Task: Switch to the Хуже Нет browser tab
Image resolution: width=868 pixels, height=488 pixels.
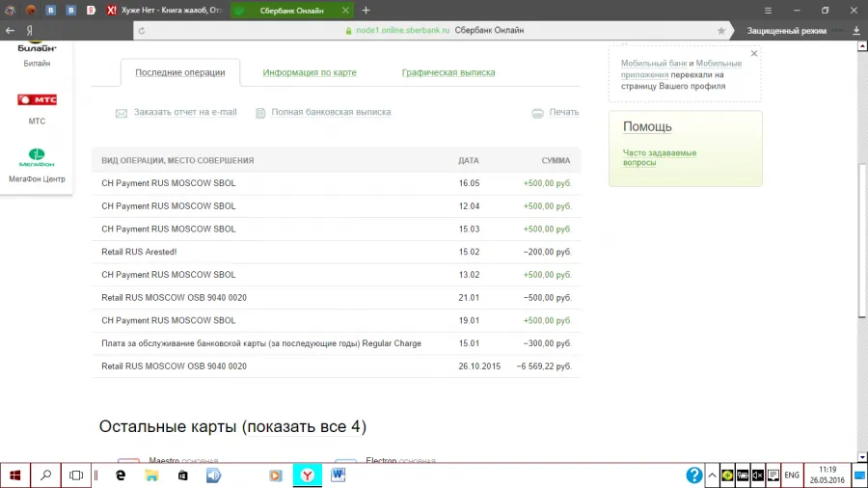Action: click(x=165, y=10)
